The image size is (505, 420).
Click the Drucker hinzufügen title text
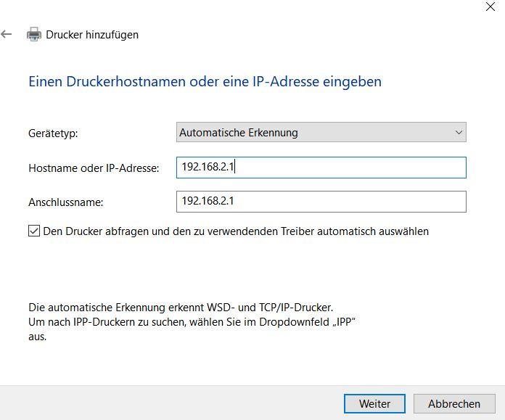(x=92, y=35)
